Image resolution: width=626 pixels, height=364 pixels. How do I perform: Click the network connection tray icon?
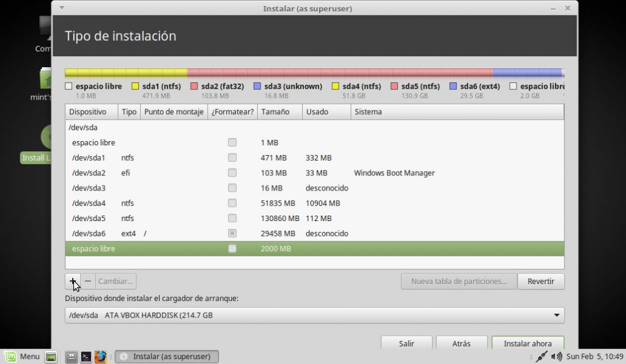tap(541, 357)
